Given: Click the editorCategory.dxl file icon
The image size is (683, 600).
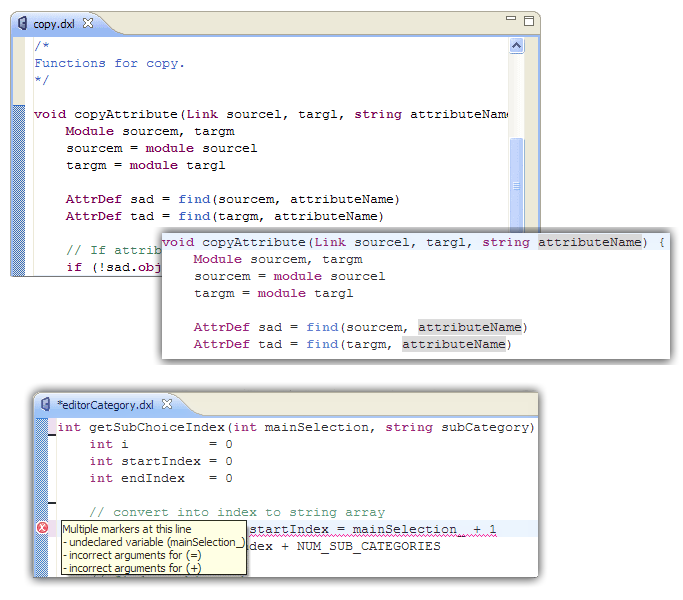Looking at the screenshot, I should coord(46,404).
